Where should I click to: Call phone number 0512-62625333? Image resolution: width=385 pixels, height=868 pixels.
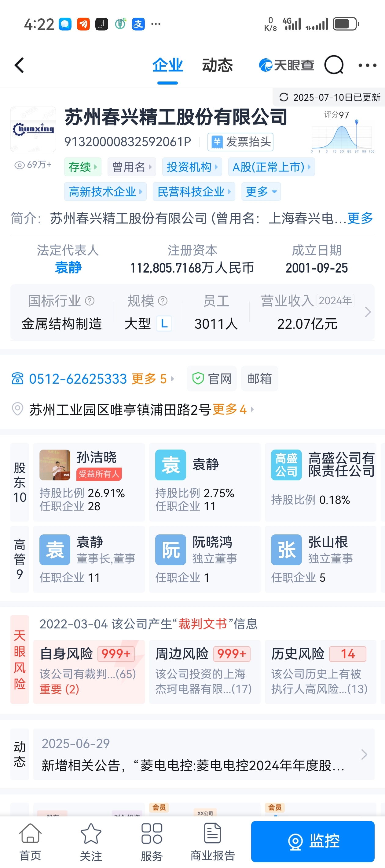coord(78,378)
